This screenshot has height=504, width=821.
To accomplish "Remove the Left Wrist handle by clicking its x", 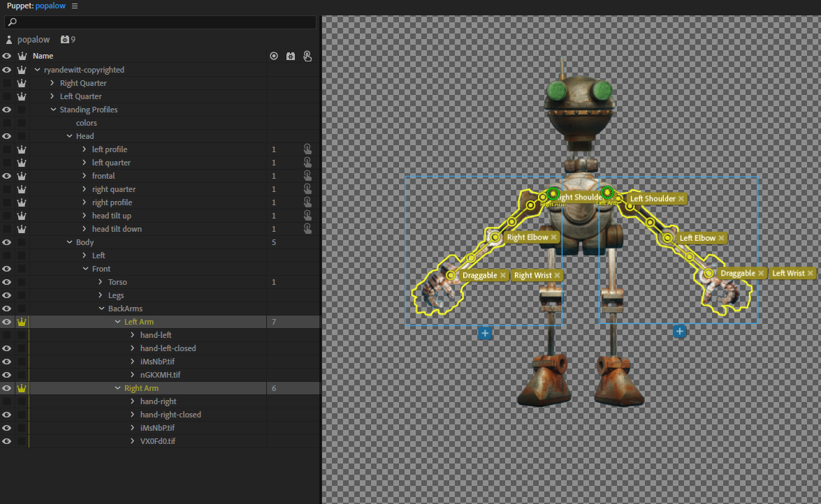I will [x=812, y=273].
